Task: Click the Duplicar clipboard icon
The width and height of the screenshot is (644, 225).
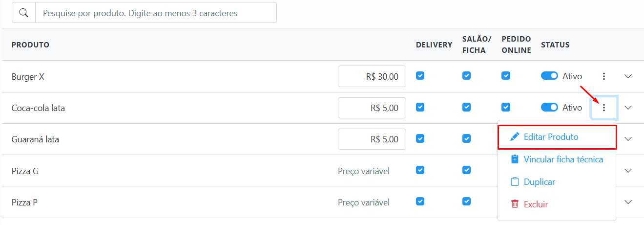Action: click(515, 182)
